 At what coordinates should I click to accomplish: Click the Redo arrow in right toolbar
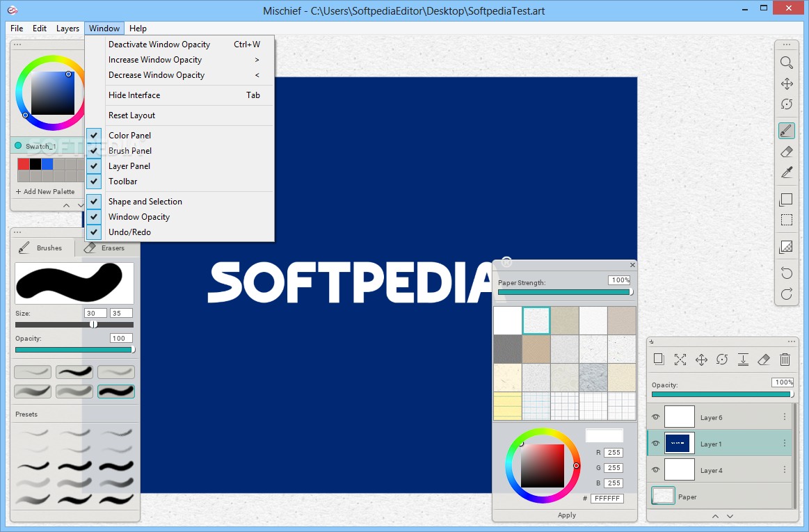point(786,294)
